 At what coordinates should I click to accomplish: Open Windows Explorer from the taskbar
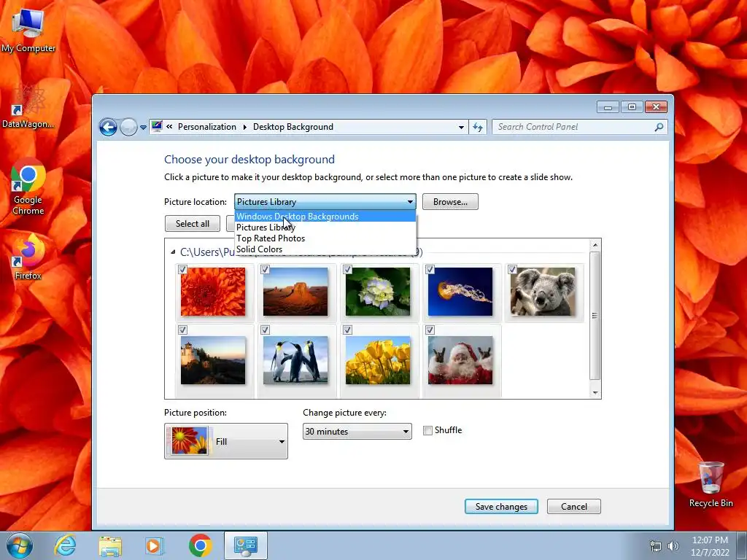[x=110, y=545]
